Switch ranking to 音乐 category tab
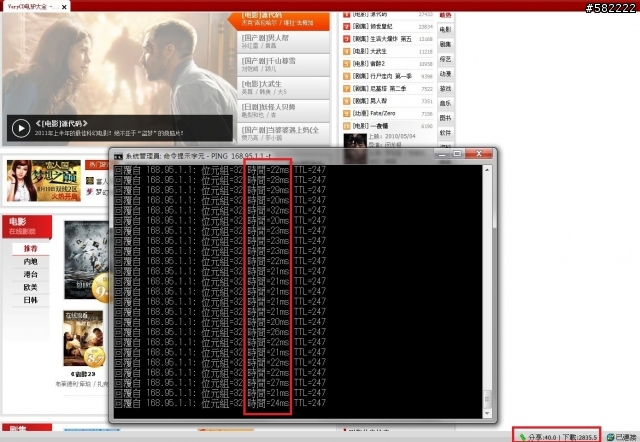The width and height of the screenshot is (640, 442). 445,103
